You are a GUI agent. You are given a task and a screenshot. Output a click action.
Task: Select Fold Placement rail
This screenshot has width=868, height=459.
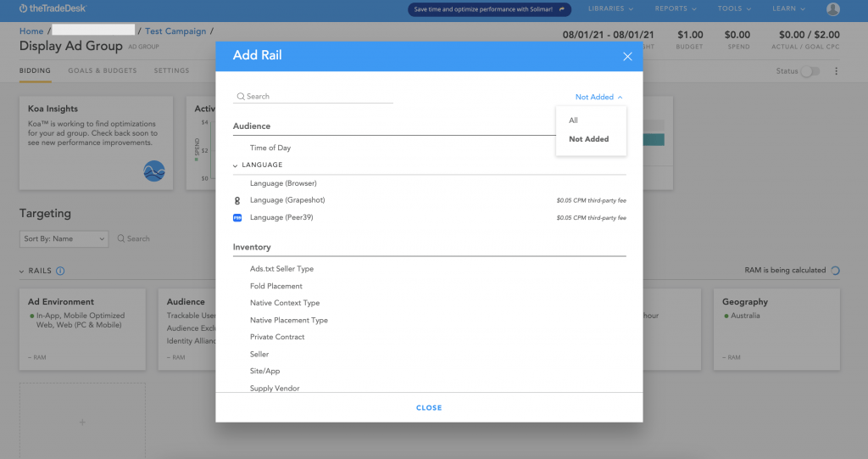pos(275,286)
